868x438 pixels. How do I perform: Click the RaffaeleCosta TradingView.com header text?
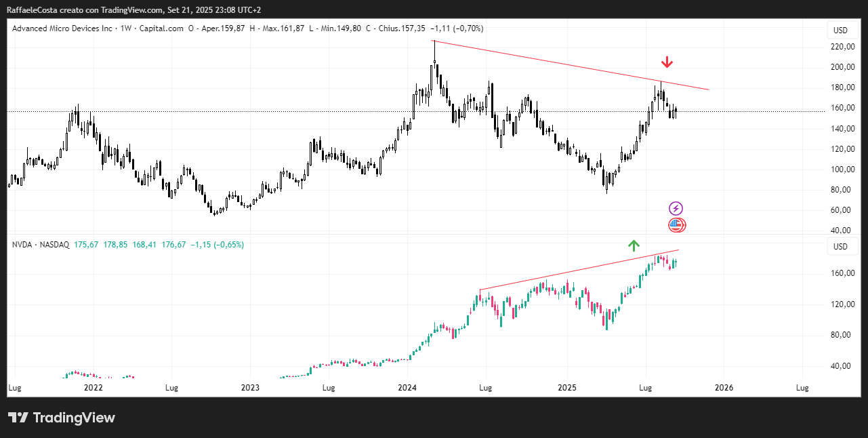[x=133, y=9]
